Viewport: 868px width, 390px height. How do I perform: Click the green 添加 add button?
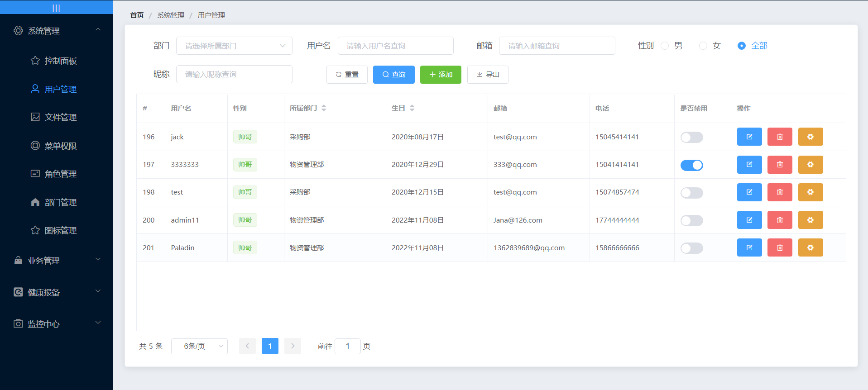click(x=441, y=75)
